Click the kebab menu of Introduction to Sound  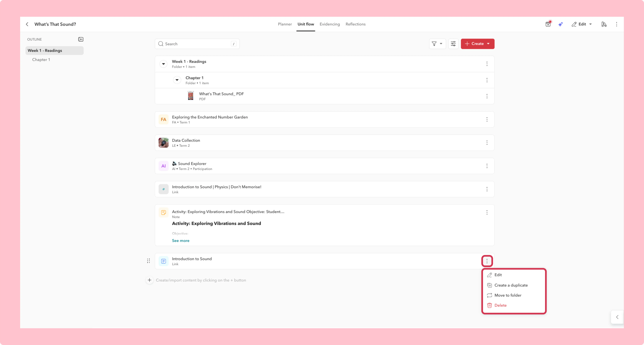(487, 261)
